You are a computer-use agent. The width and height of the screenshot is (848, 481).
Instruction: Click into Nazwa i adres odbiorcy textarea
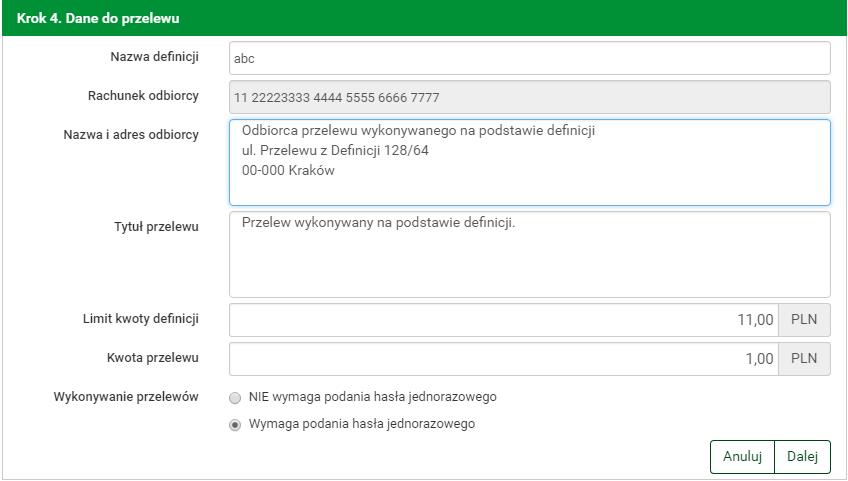pyautogui.click(x=529, y=162)
